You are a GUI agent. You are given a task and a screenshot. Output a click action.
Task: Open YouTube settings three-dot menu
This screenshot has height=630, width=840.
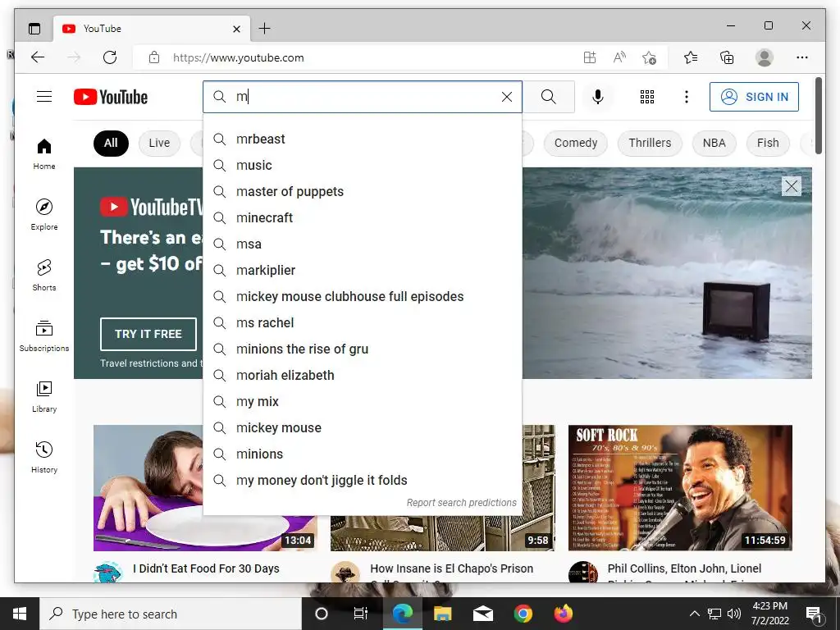pyautogui.click(x=687, y=97)
